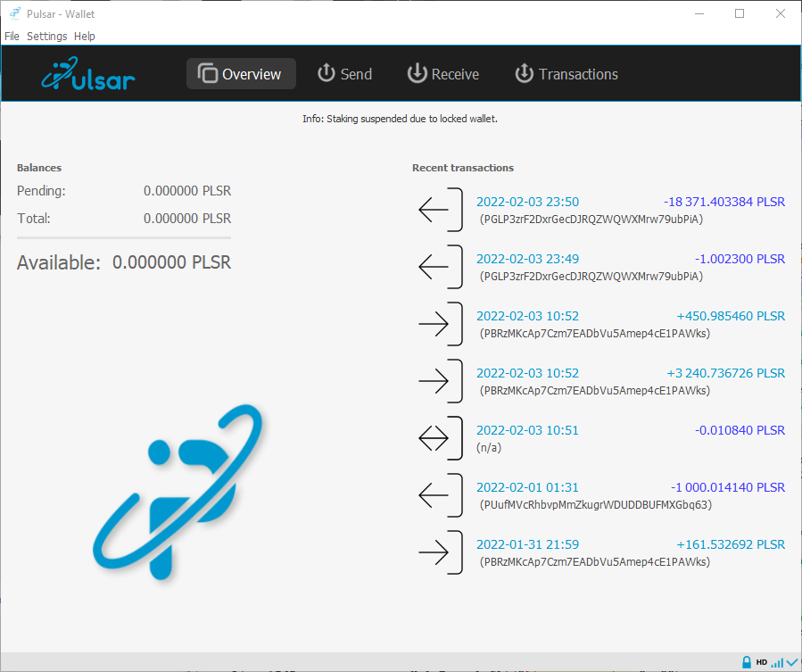Click the outgoing arrow icon for 2022-02-01 01:31 transaction

click(x=441, y=495)
